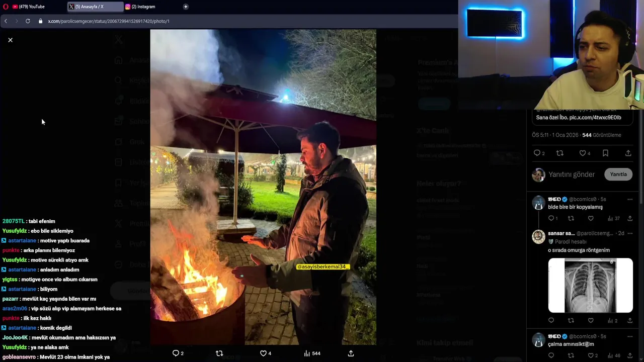
Task: Select the Anasayfa / X browser tab
Action: 96,7
